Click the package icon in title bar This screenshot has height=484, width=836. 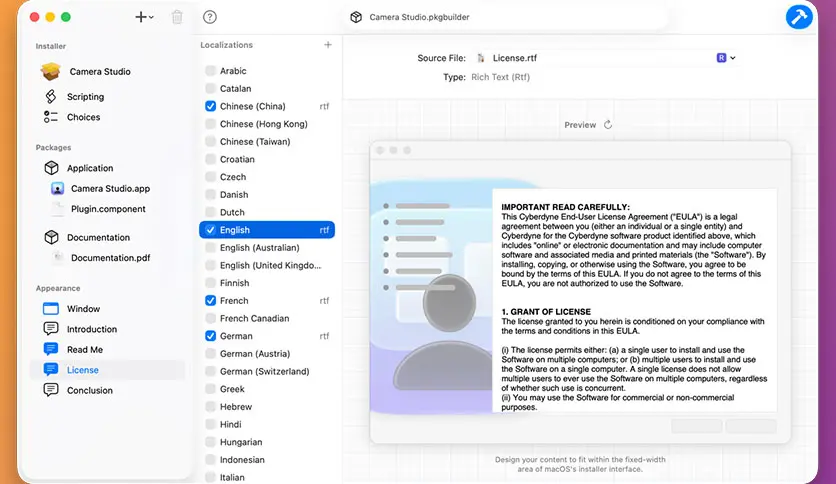(x=356, y=17)
